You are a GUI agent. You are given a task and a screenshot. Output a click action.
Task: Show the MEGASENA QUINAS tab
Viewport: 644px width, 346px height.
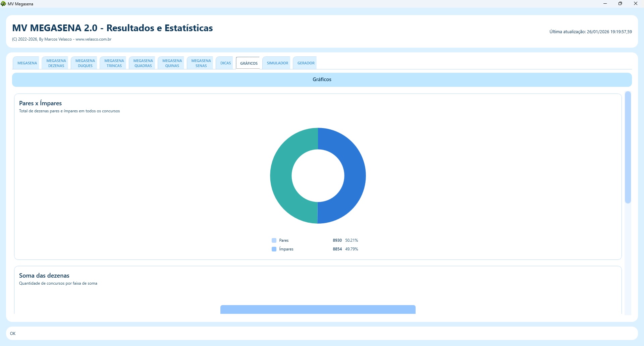172,63
